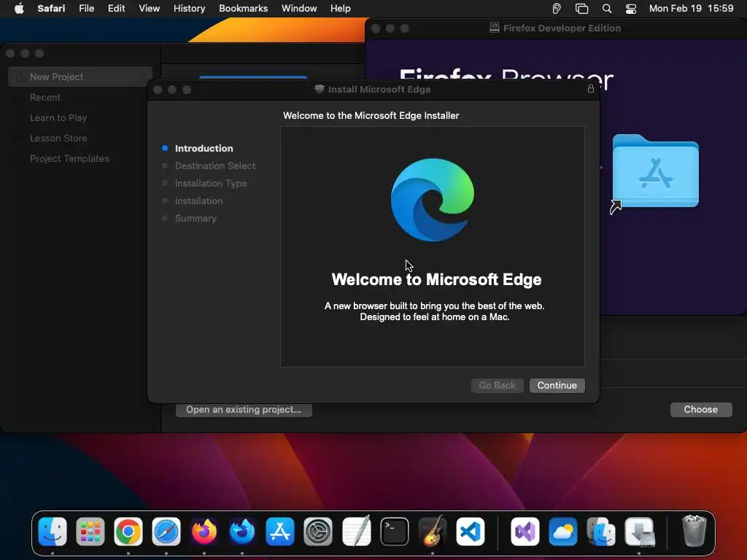Open the History menu
This screenshot has width=747, height=560.
tap(189, 9)
